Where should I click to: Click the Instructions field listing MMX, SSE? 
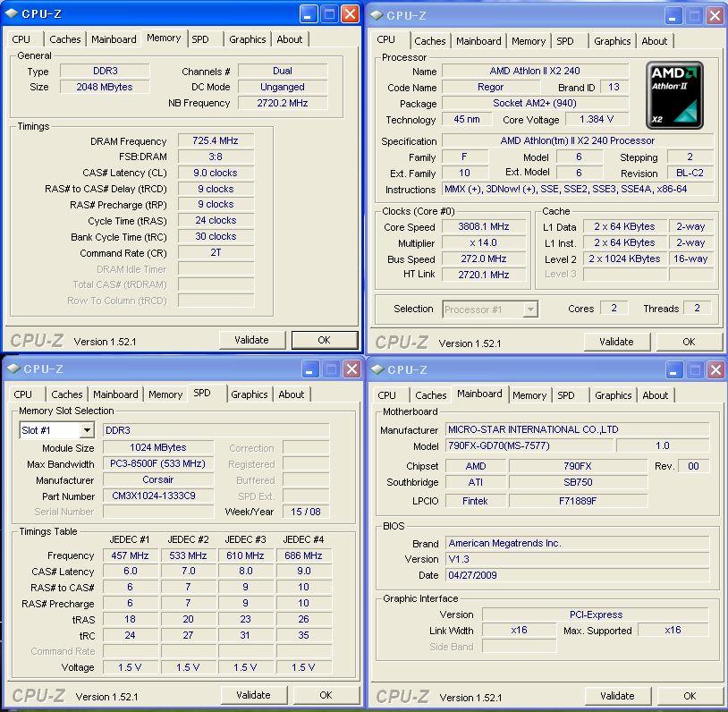pyautogui.click(x=578, y=189)
